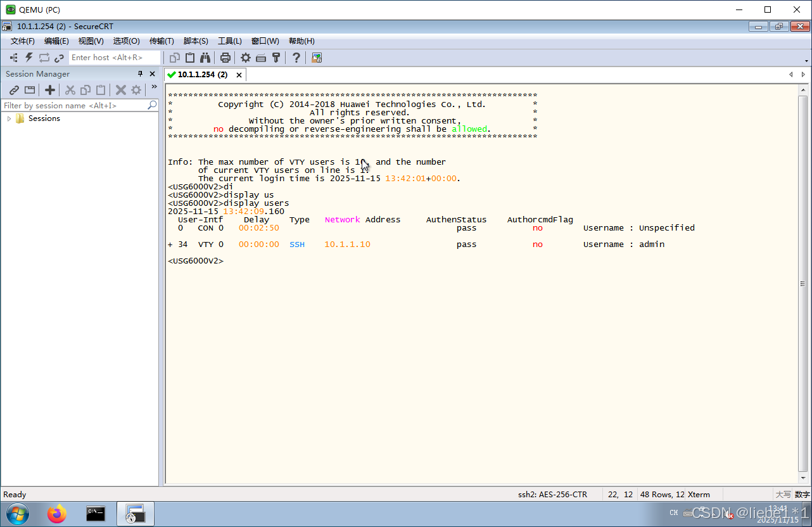The width and height of the screenshot is (812, 527).
Task: Open Firefox from the taskbar
Action: pos(57,514)
